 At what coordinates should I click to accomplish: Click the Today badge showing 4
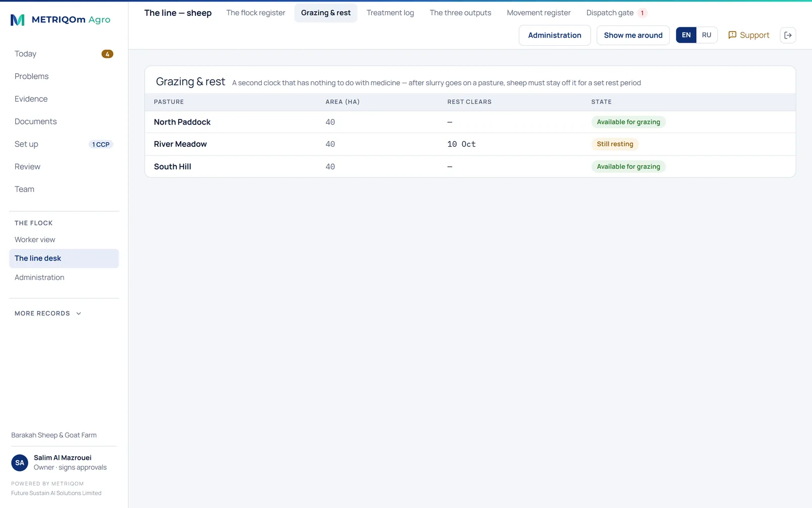click(x=107, y=54)
